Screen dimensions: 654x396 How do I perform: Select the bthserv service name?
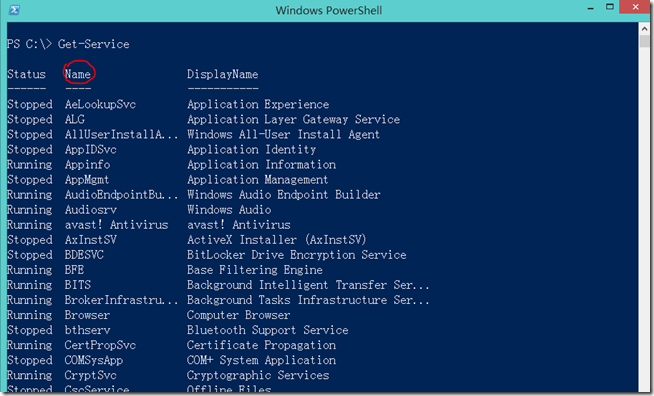pyautogui.click(x=88, y=330)
